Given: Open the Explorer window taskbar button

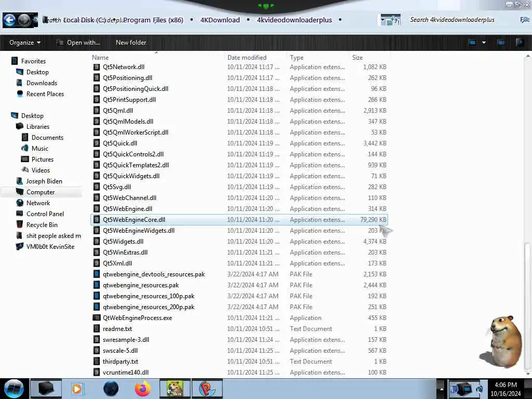Looking at the screenshot, I should [x=46, y=389].
